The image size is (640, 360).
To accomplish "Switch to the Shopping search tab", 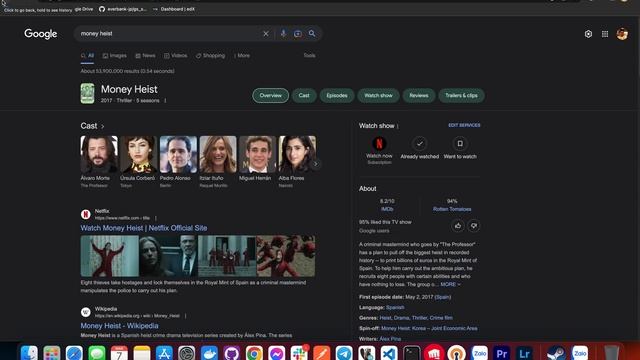I will pyautogui.click(x=210, y=56).
